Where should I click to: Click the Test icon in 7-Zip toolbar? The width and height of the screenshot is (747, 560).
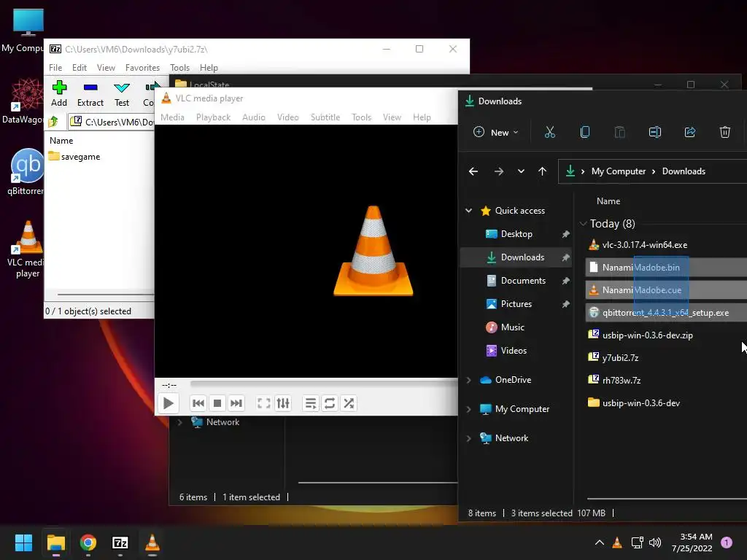tap(122, 93)
